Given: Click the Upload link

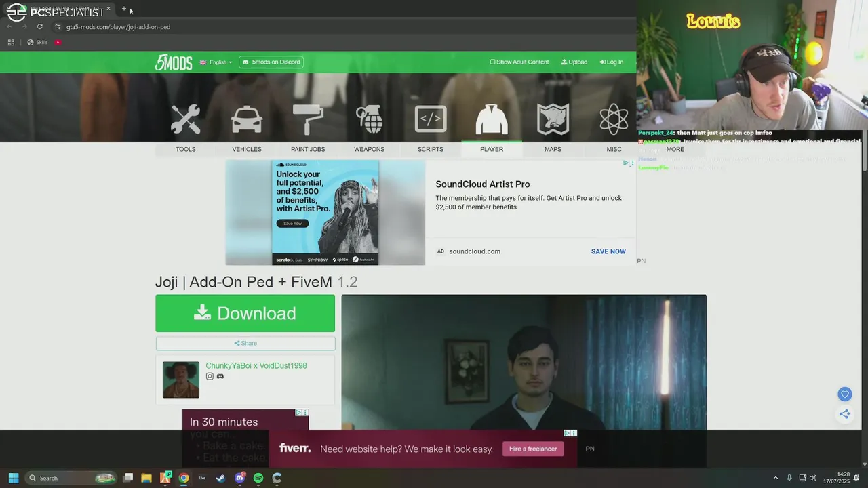Looking at the screenshot, I should (x=574, y=62).
